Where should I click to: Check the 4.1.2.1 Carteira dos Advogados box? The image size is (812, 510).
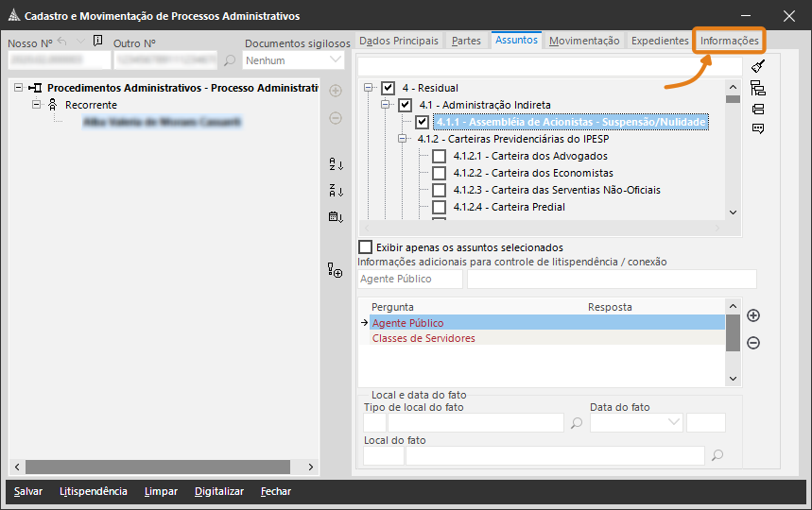click(x=439, y=156)
